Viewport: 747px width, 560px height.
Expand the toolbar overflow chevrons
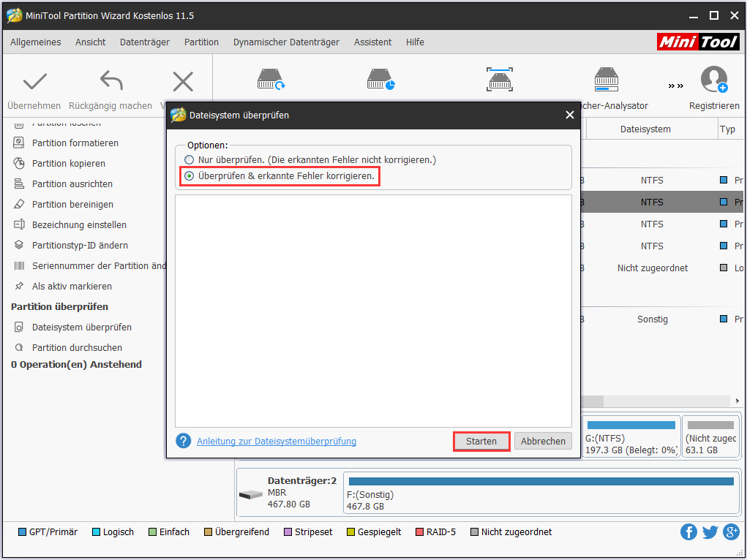[x=675, y=86]
